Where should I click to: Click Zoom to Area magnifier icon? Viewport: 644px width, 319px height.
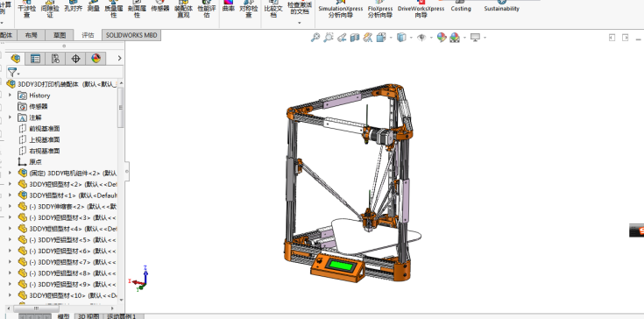pyautogui.click(x=329, y=38)
